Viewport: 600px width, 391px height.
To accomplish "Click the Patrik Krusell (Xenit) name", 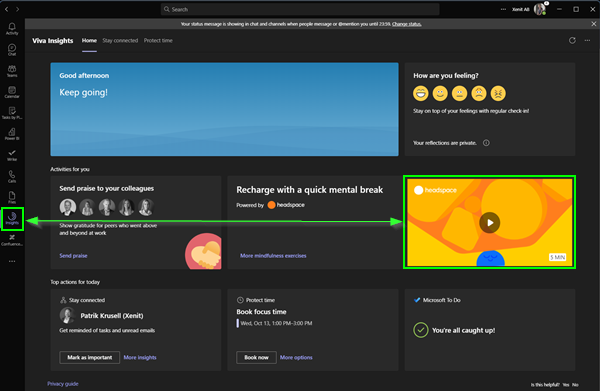I will pyautogui.click(x=112, y=316).
